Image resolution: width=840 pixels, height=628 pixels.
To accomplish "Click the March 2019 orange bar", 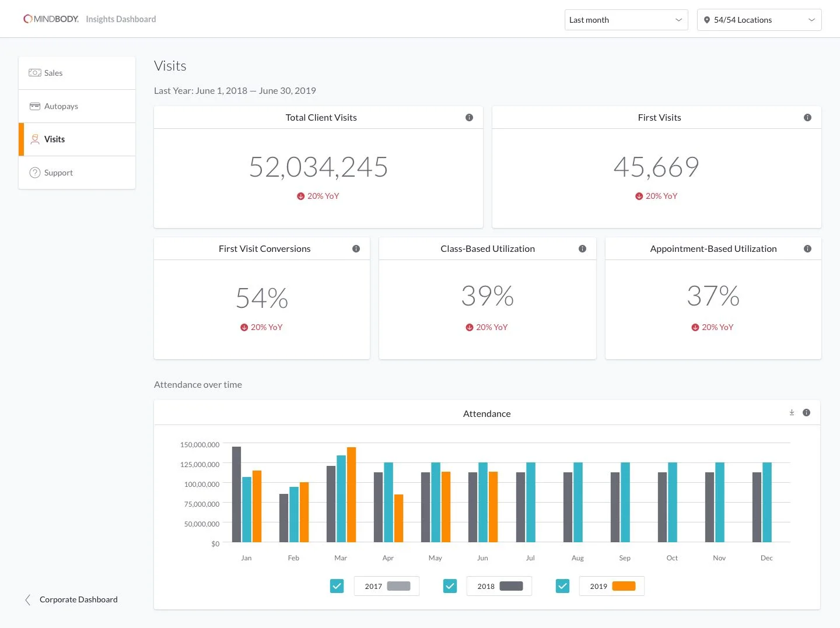I will [x=351, y=494].
